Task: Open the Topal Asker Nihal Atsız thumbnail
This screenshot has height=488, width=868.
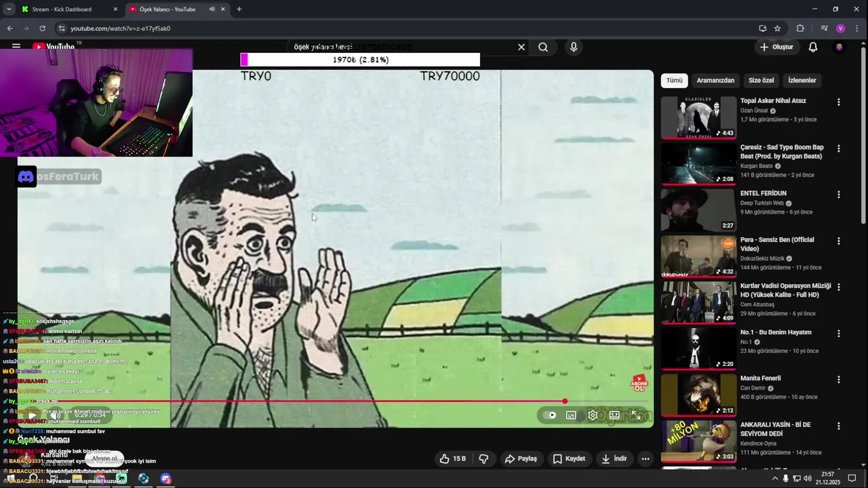Action: (x=698, y=117)
